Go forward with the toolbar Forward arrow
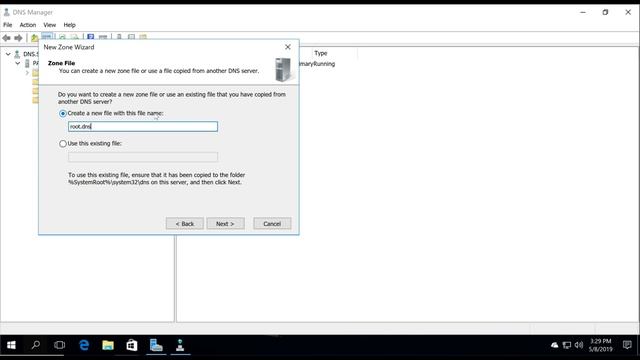The width and height of the screenshot is (640, 360). 18,38
